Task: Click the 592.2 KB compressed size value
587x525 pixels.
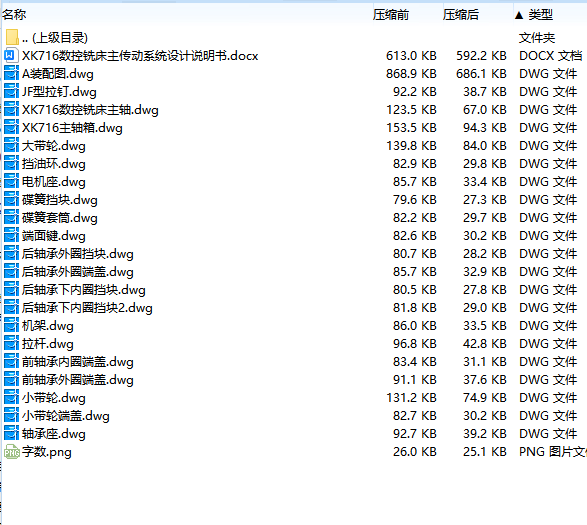Action: click(481, 55)
